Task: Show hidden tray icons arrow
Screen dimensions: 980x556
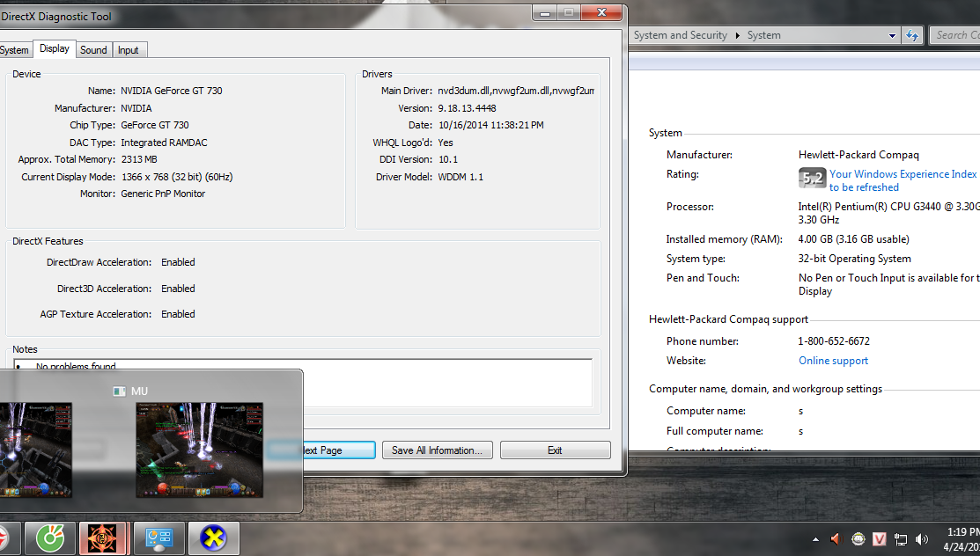Action: pyautogui.click(x=815, y=539)
